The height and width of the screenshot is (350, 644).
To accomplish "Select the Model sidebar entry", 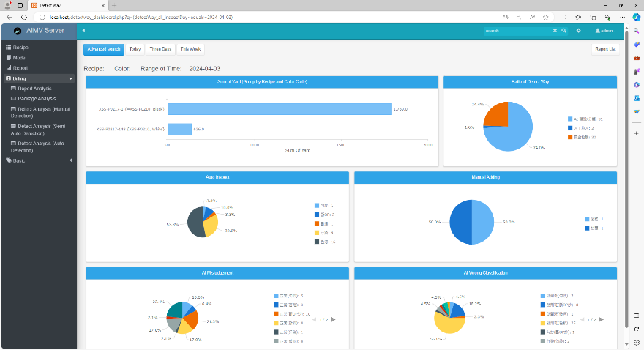I will coord(19,58).
